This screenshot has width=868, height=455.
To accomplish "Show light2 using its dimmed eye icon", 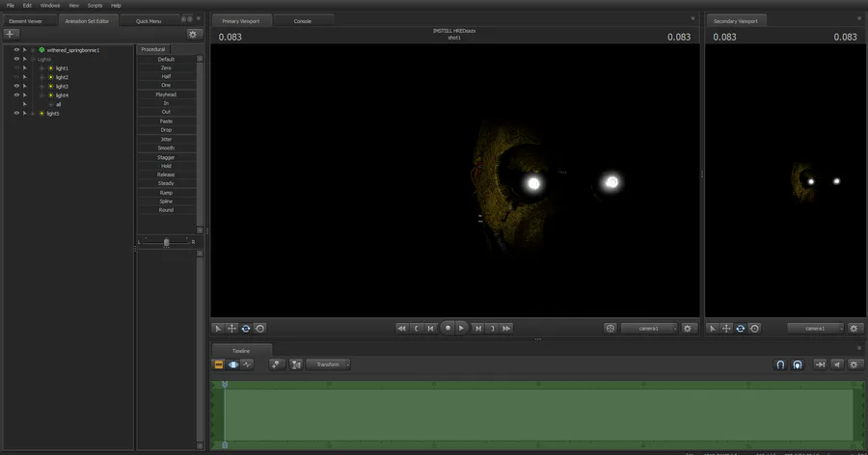I will click(16, 77).
